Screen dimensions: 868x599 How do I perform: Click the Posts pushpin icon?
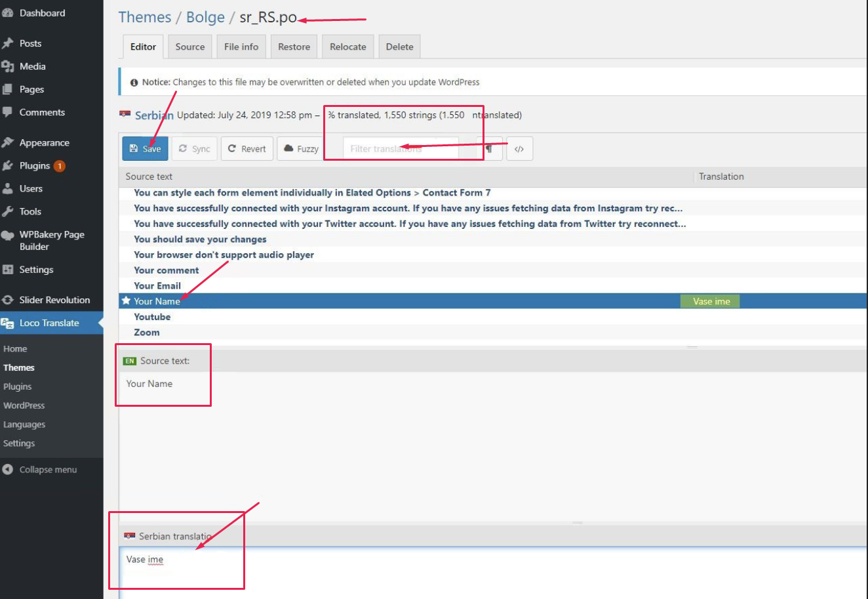8,43
